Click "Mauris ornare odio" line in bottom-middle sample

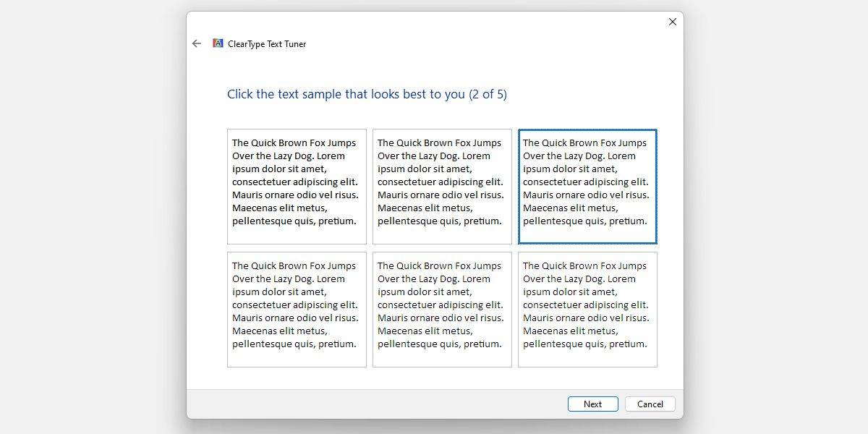[440, 318]
